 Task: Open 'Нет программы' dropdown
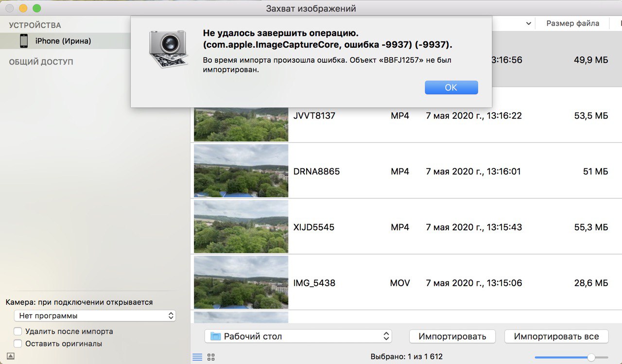[x=95, y=316]
